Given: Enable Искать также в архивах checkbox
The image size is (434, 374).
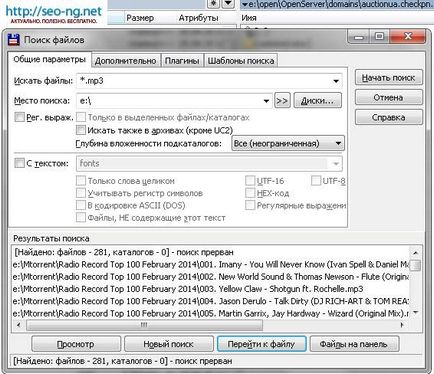Looking at the screenshot, I should coord(81,130).
